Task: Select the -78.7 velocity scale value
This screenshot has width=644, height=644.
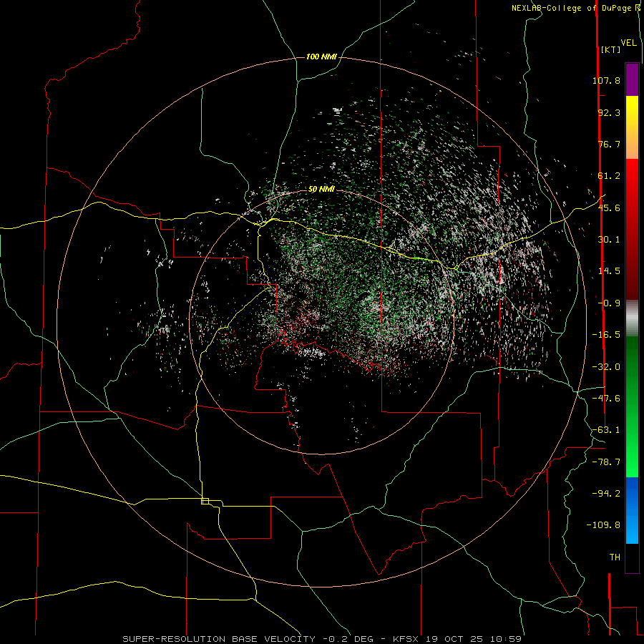Action: pyautogui.click(x=606, y=462)
